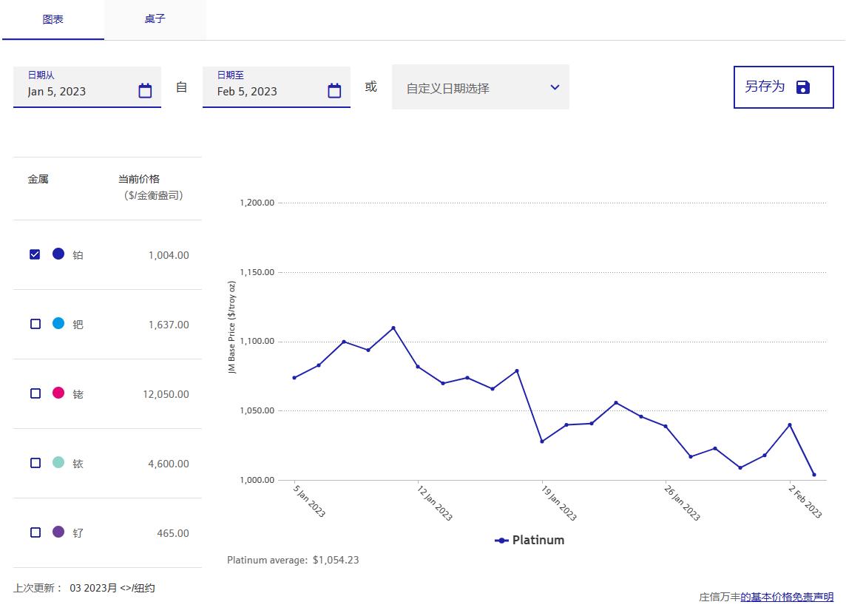This screenshot has height=616, width=846.
Task: Click the light blue dot next to 钯
Action: 58,323
